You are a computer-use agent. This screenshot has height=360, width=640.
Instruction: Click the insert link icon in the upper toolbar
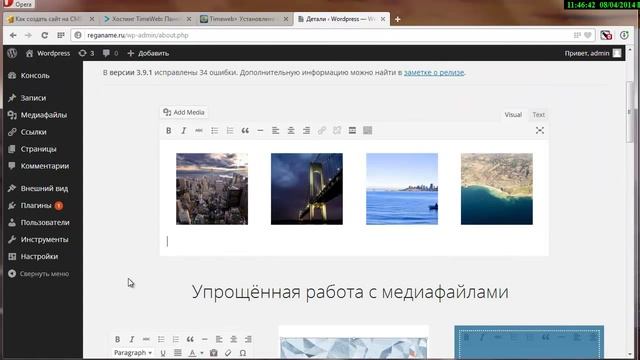[x=322, y=131]
